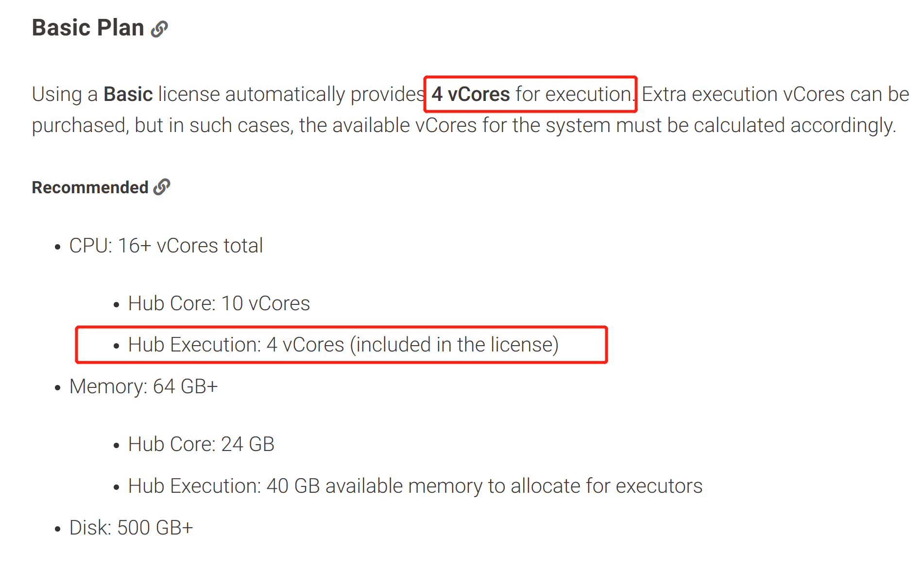The width and height of the screenshot is (924, 568).
Task: Click the anchor link icon beside Basic Plan
Action: pyautogui.click(x=159, y=29)
